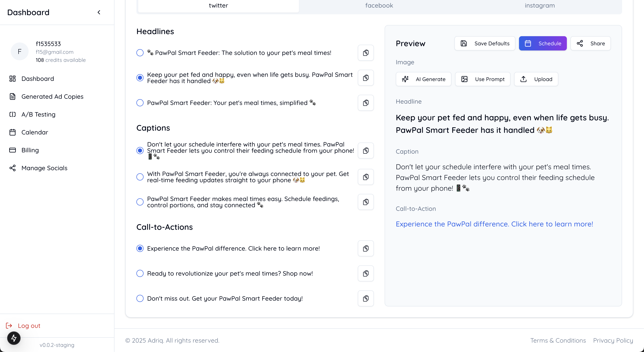Copy the first PawPal headline to clipboard
The height and width of the screenshot is (352, 644).
(366, 53)
